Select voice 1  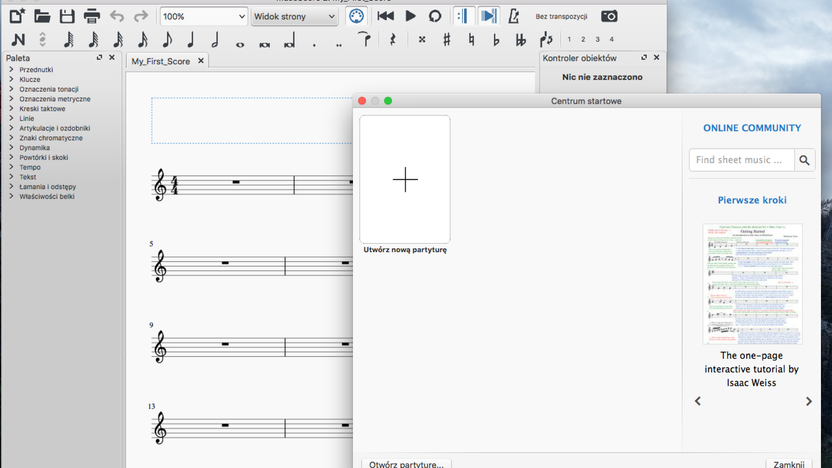tap(569, 39)
